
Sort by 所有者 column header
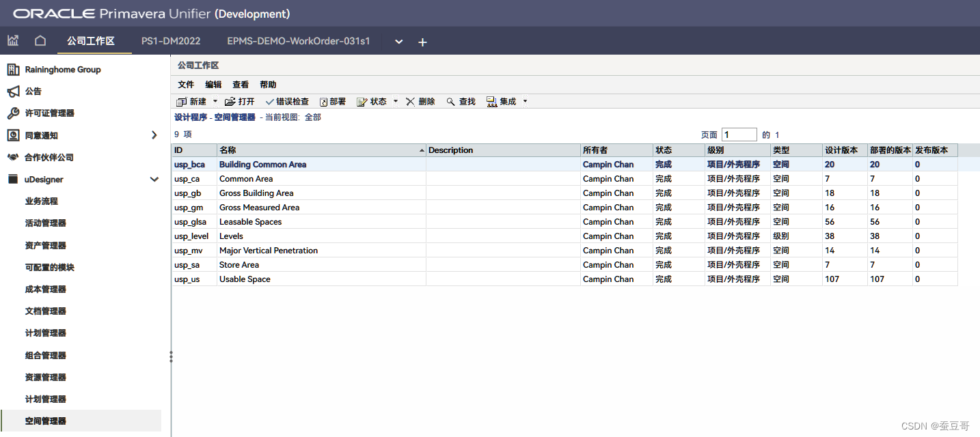pos(616,150)
